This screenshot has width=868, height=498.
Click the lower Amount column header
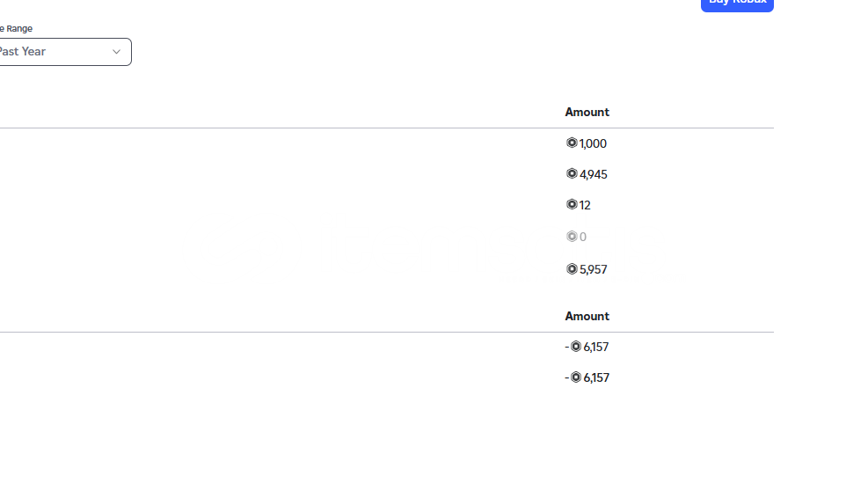587,316
